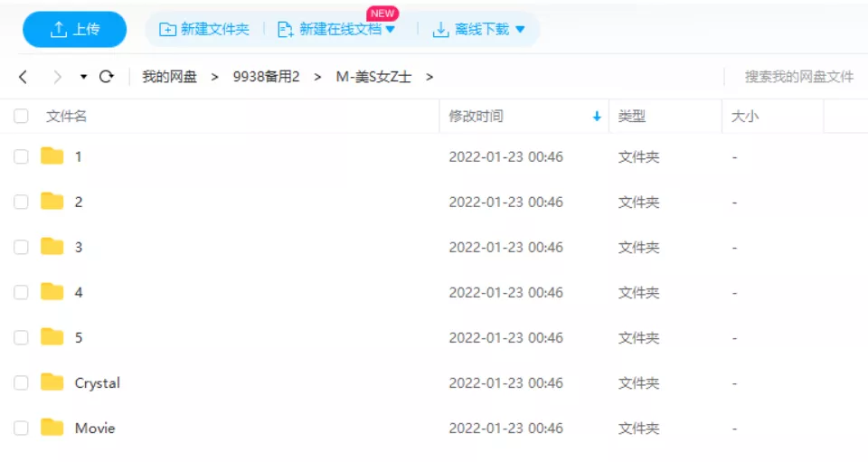This screenshot has width=868, height=462.
Task: Check the select-all files checkbox
Action: point(21,117)
